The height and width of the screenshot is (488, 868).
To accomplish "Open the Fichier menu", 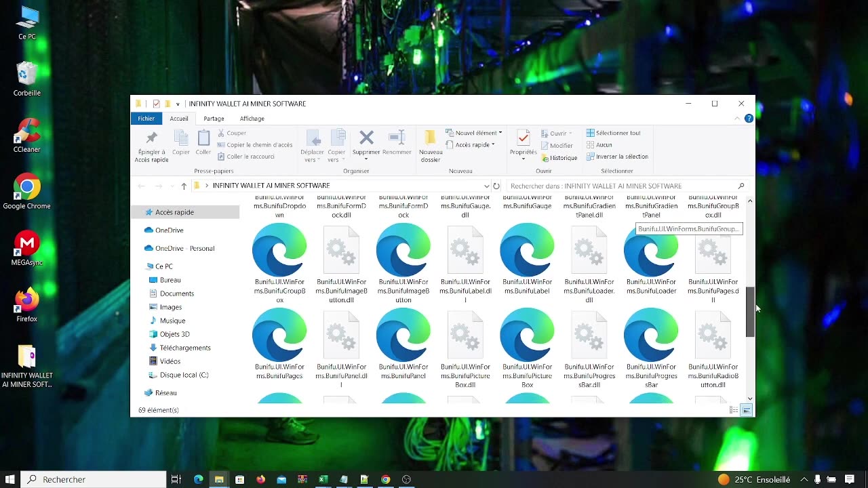I will 146,119.
